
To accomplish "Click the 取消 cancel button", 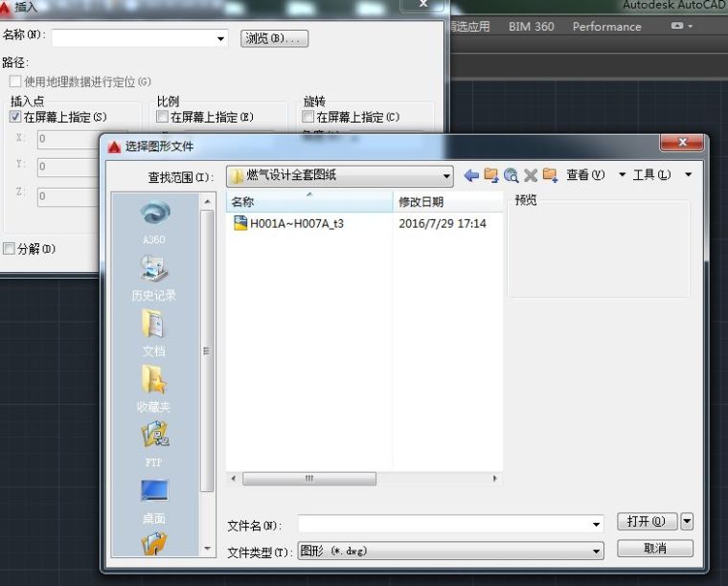I will click(x=655, y=549).
